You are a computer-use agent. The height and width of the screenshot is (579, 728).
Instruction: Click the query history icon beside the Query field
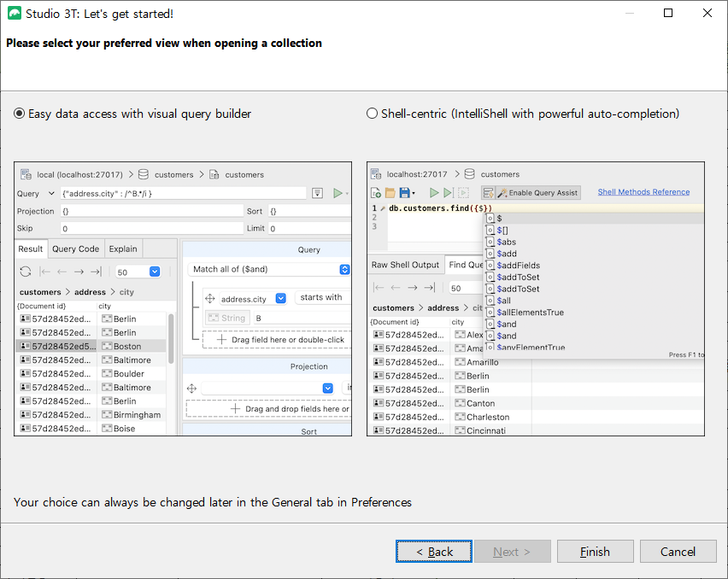point(317,193)
